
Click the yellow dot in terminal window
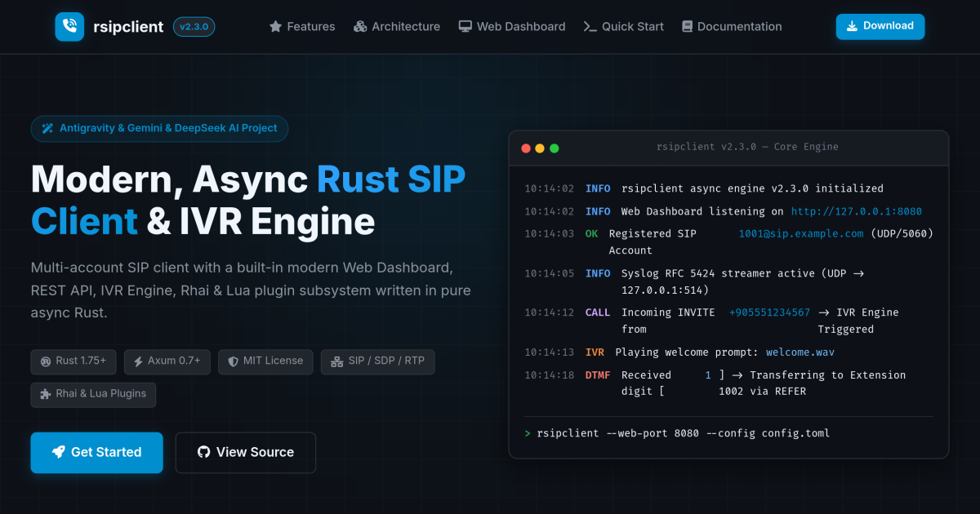(539, 148)
